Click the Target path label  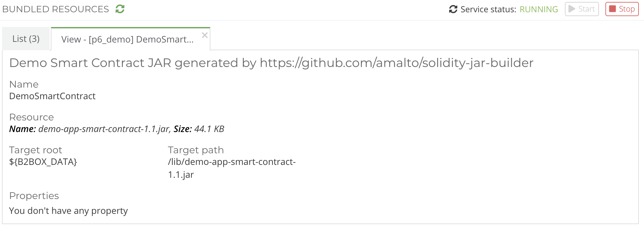(x=196, y=150)
